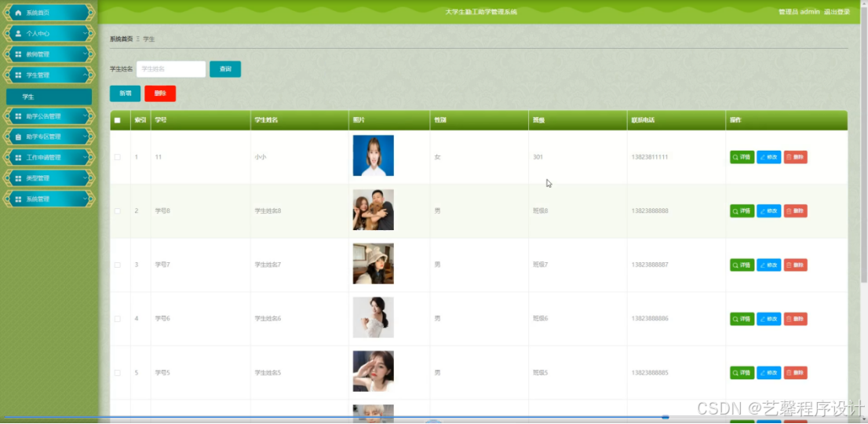
Task: Collapse the 学生管理 chevron
Action: click(85, 75)
